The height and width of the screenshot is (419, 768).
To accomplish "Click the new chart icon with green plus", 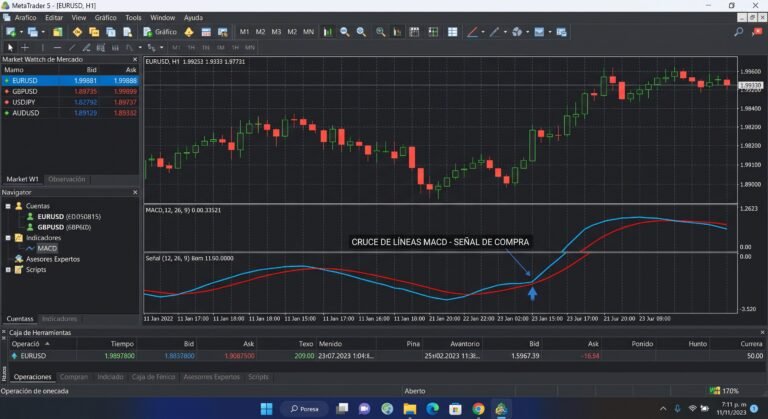I will point(11,32).
